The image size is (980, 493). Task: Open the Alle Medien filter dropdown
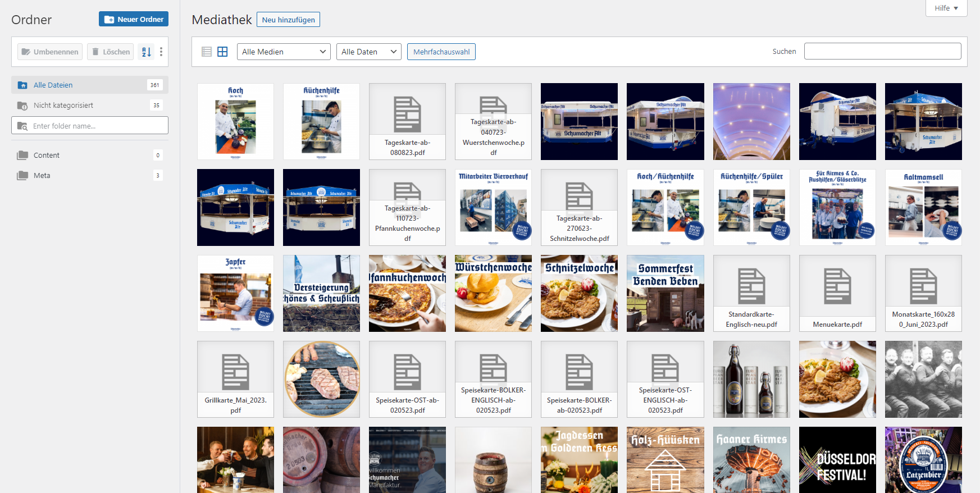[x=284, y=52]
